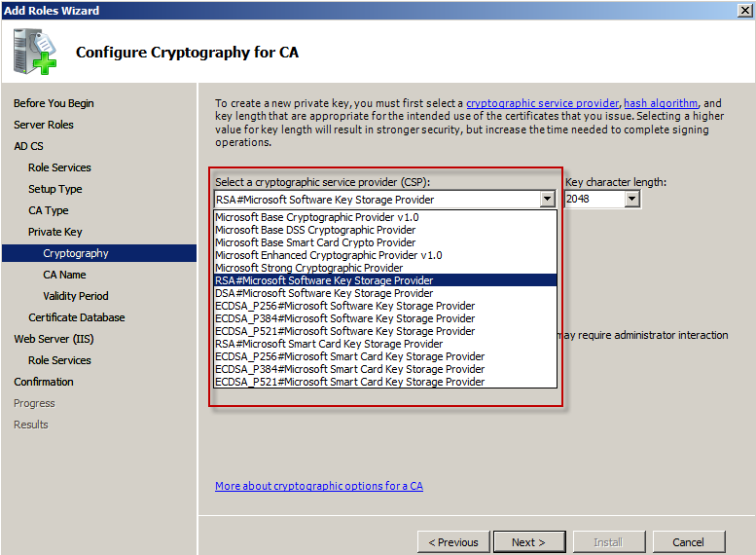Go back with the Previous button

click(x=452, y=542)
